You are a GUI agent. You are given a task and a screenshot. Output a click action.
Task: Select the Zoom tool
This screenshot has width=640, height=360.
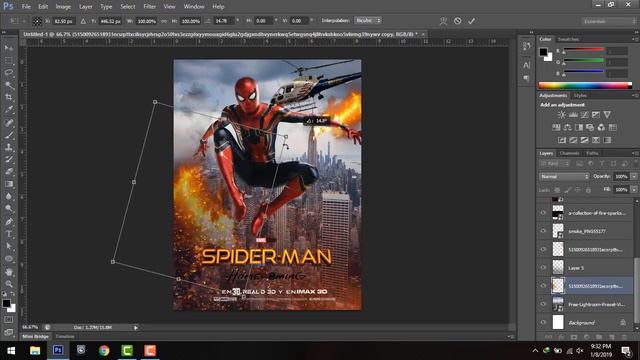(9, 284)
